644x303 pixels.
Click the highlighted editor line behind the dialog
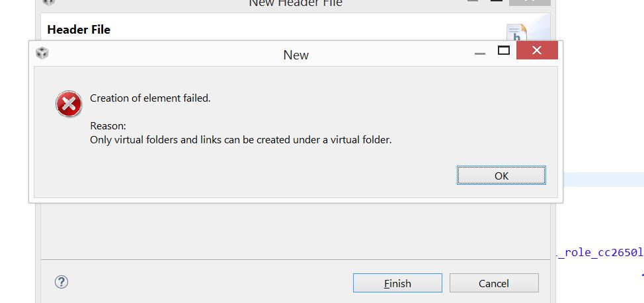pos(602,179)
